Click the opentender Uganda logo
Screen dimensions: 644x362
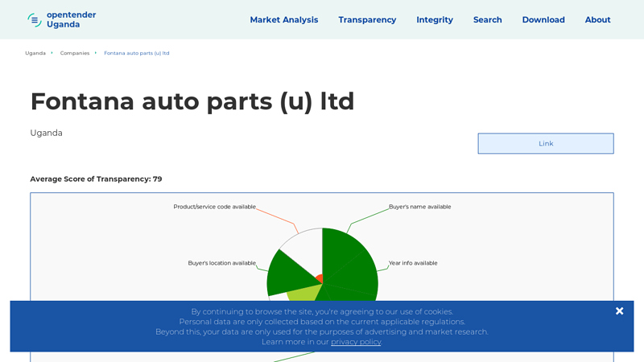[x=62, y=19]
